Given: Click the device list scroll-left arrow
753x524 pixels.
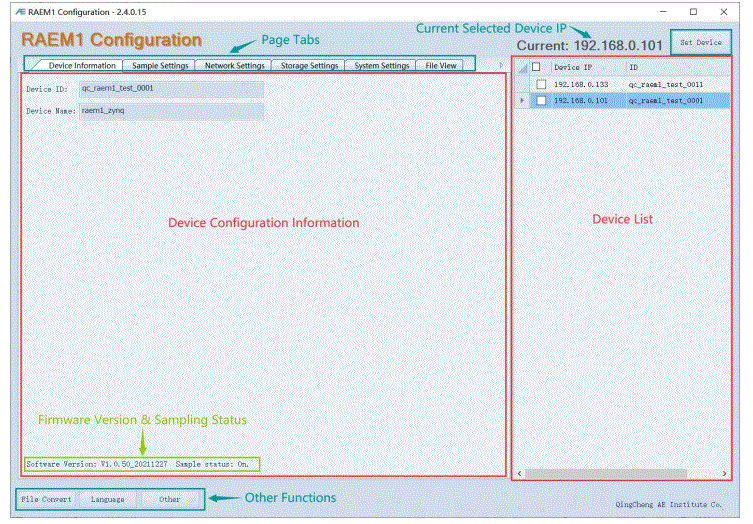Looking at the screenshot, I should pos(519,474).
